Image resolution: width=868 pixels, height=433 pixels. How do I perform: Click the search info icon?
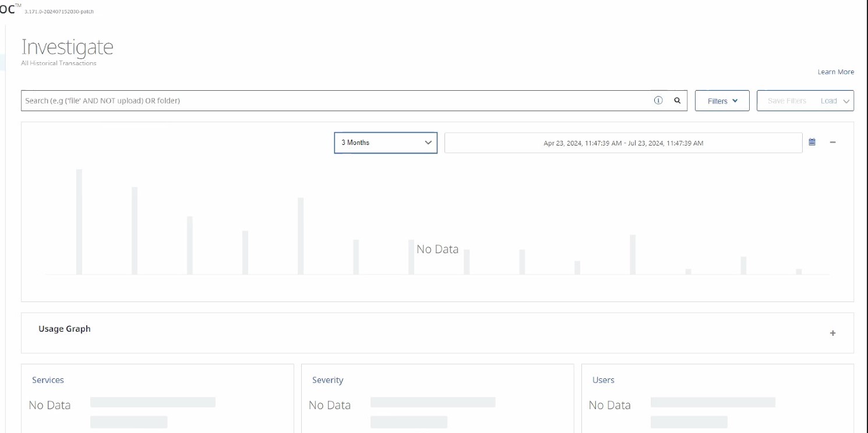pos(658,100)
